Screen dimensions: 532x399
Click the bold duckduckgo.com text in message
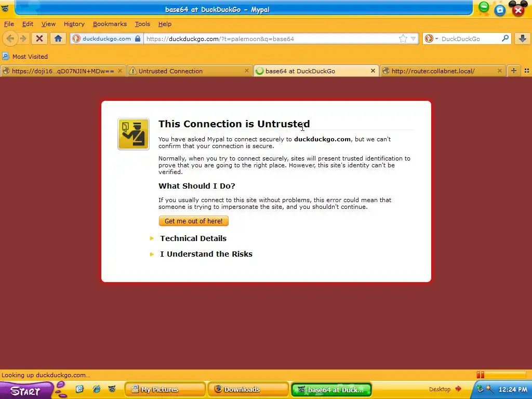click(322, 139)
